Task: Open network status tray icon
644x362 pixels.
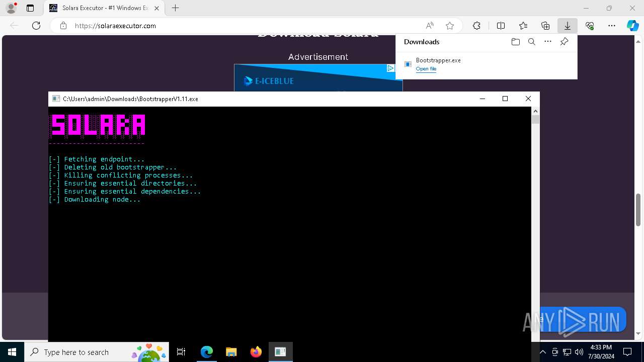Action: point(567,352)
